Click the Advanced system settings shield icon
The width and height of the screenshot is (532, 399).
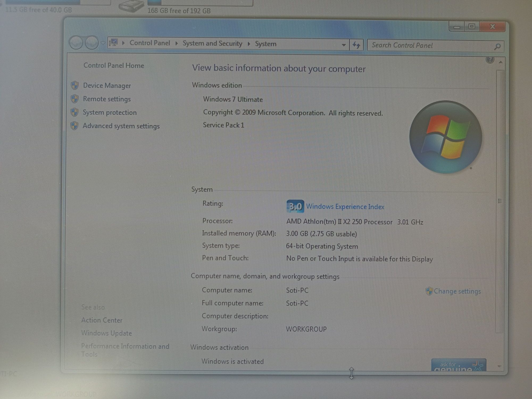(x=74, y=126)
